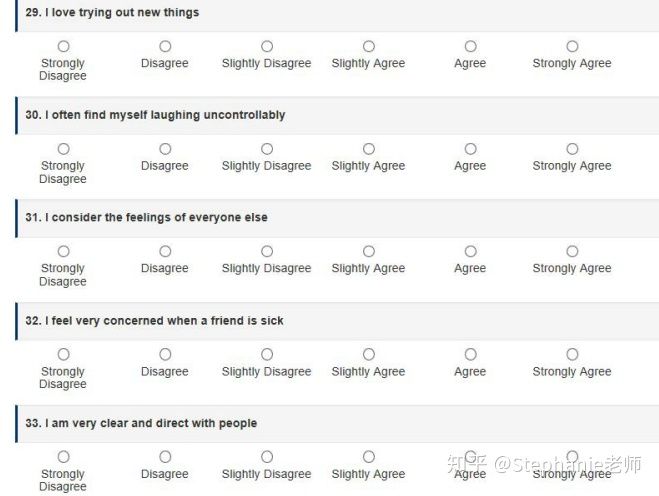Select Strongly Agree for question 29
Image resolution: width=659 pixels, height=496 pixels.
click(572, 46)
